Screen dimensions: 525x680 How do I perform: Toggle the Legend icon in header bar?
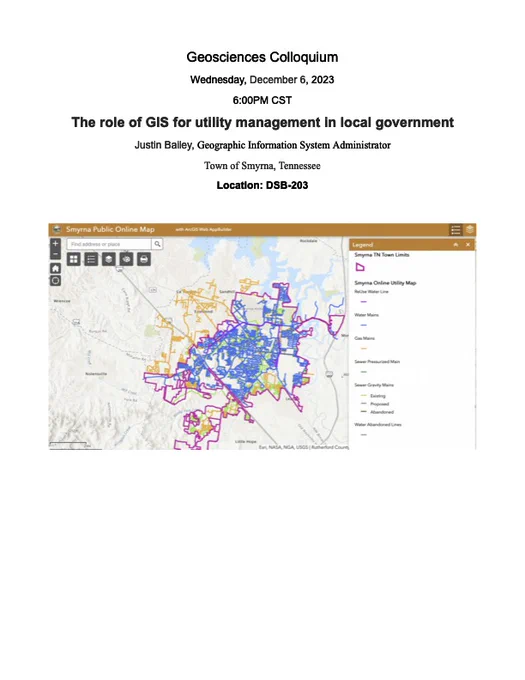coord(455,229)
